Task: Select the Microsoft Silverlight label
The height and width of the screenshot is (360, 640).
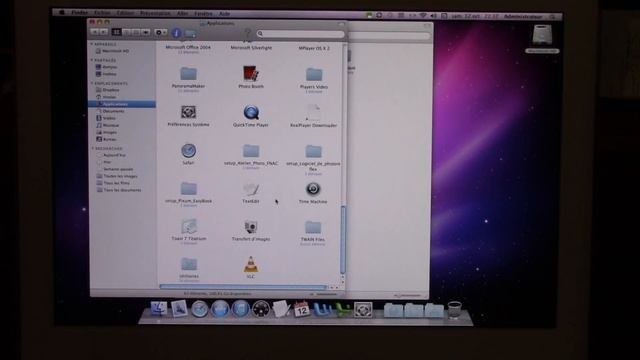Action: (x=251, y=48)
